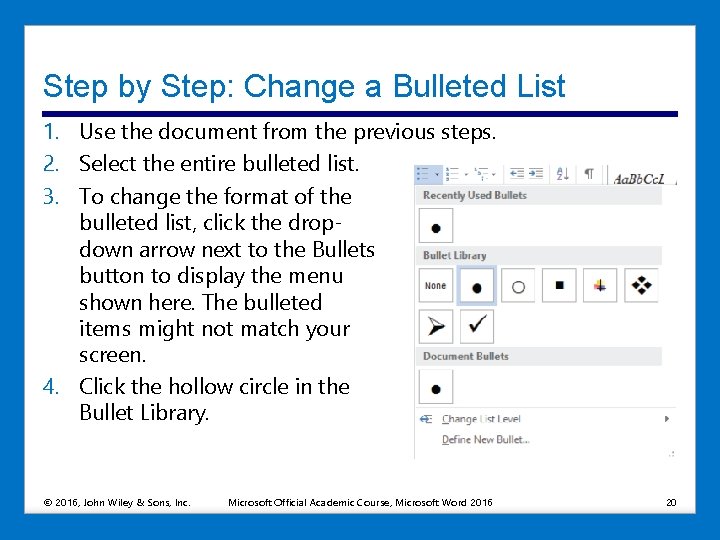
Task: Click the Numbering list button
Action: [452, 174]
